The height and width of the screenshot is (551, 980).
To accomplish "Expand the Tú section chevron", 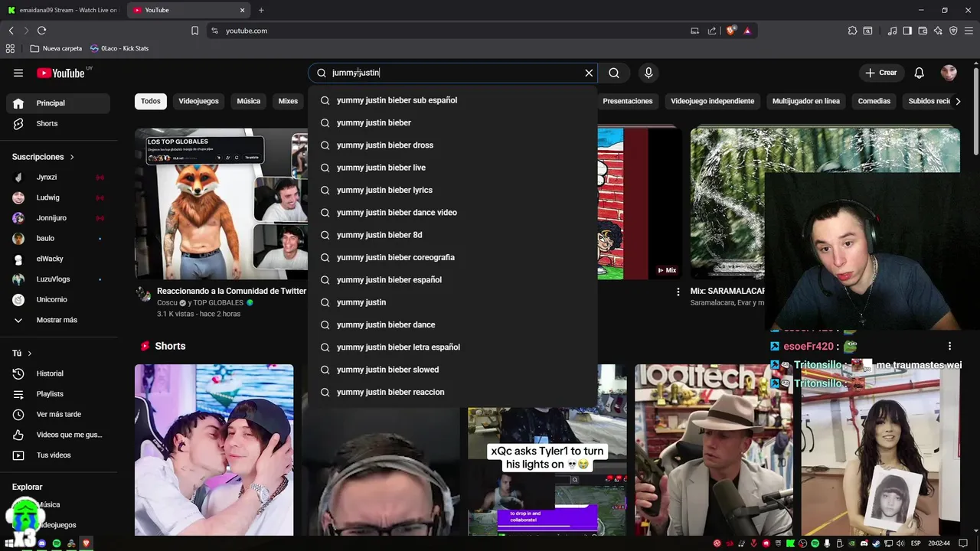I will pyautogui.click(x=30, y=354).
